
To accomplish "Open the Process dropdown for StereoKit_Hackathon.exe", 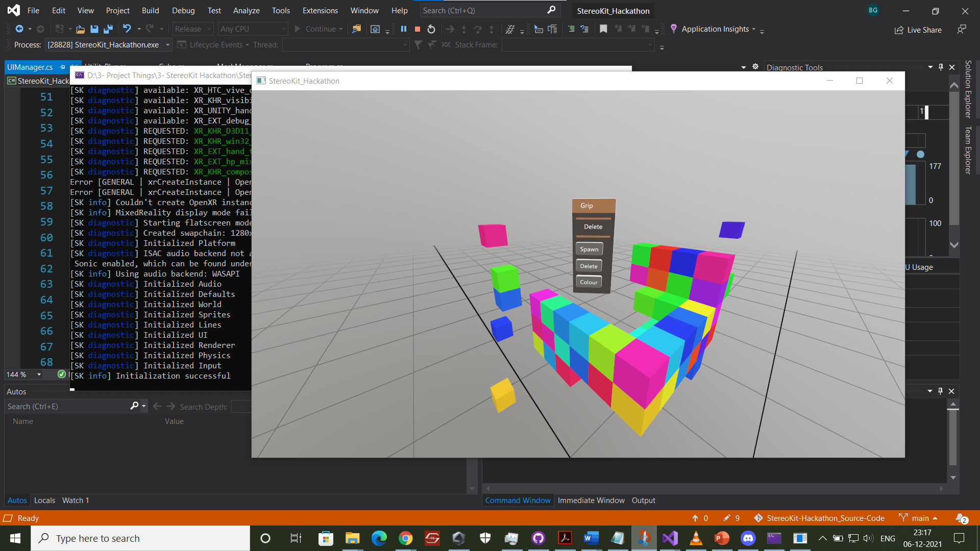I will (x=167, y=45).
